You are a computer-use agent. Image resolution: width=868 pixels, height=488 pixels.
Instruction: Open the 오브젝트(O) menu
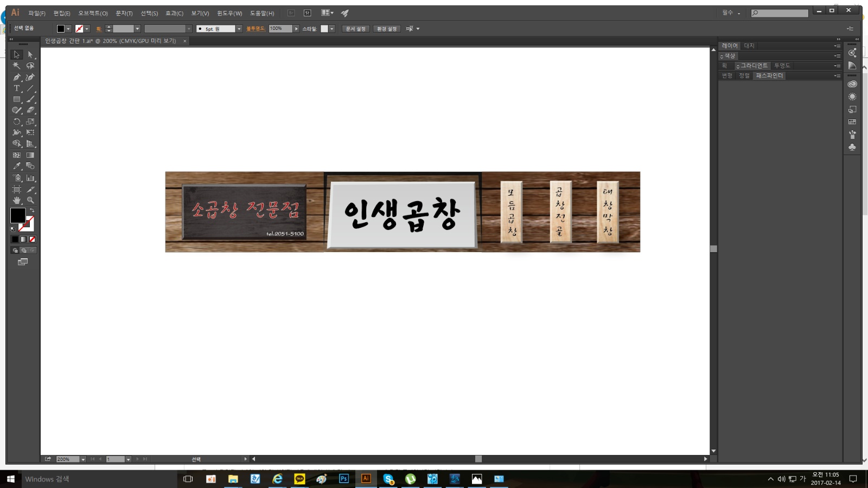tap(93, 13)
